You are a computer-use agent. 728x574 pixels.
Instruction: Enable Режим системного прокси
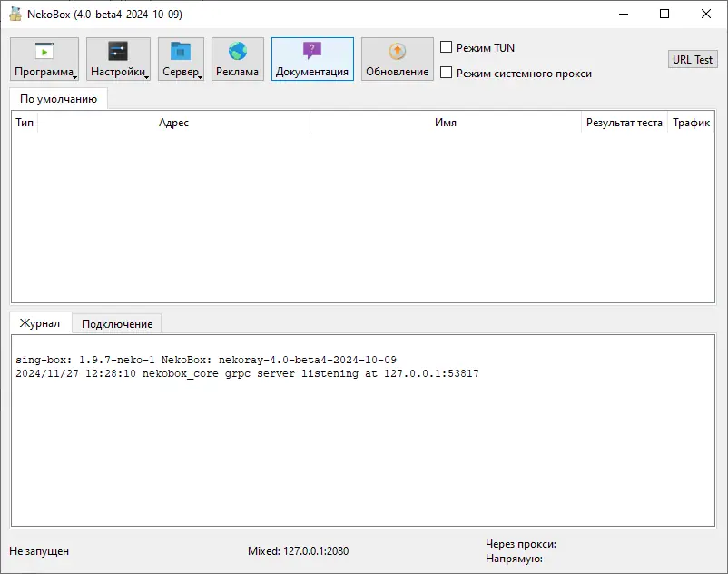(446, 74)
